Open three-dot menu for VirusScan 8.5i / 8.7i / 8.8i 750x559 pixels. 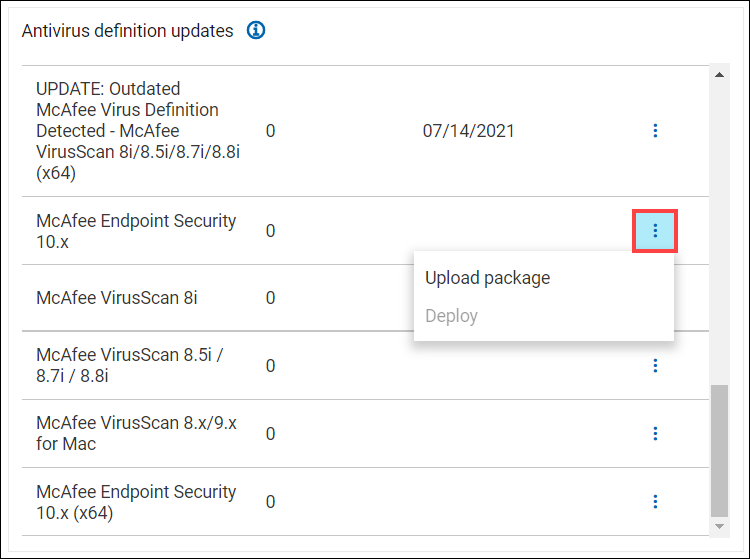(x=655, y=366)
